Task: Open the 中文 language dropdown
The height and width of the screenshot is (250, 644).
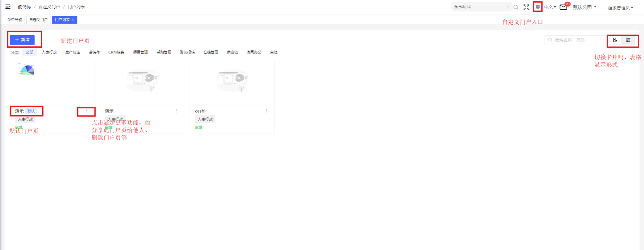Action: (x=550, y=7)
